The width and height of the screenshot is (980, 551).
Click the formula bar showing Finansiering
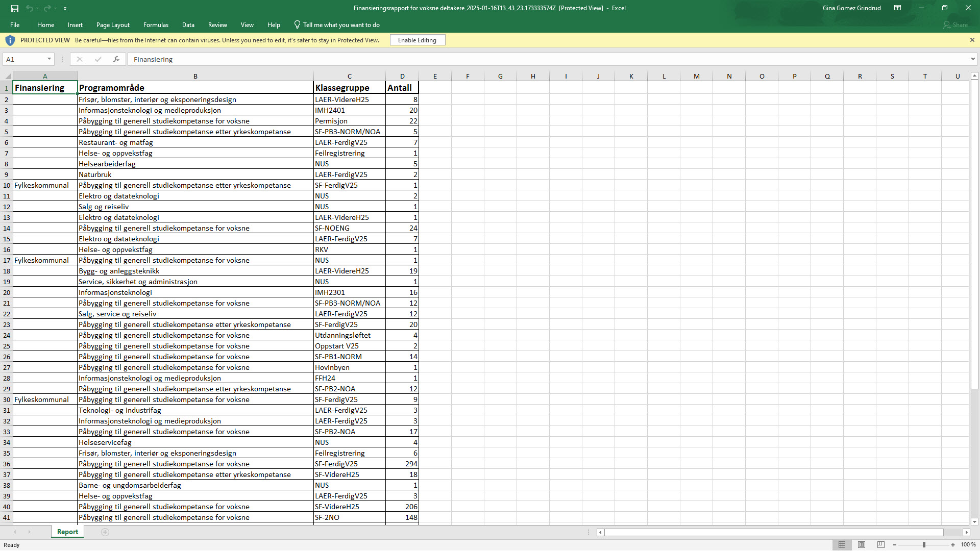pyautogui.click(x=549, y=59)
